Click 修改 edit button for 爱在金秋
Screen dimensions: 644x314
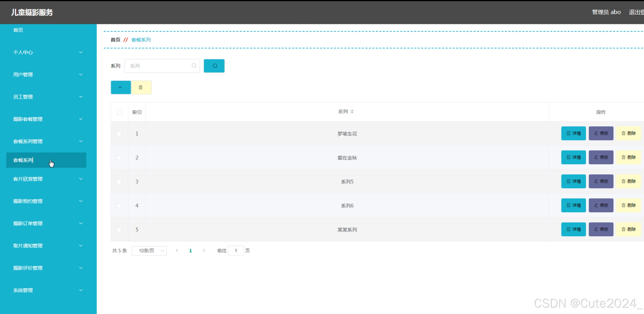point(601,157)
